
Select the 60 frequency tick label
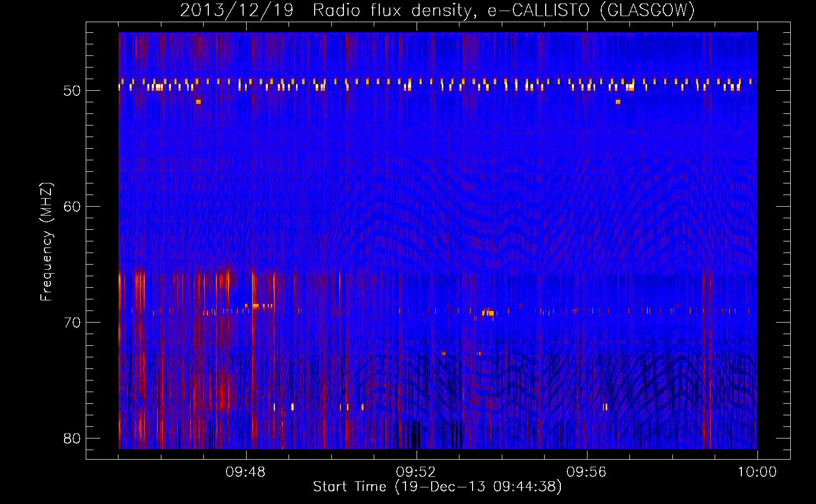coord(73,207)
